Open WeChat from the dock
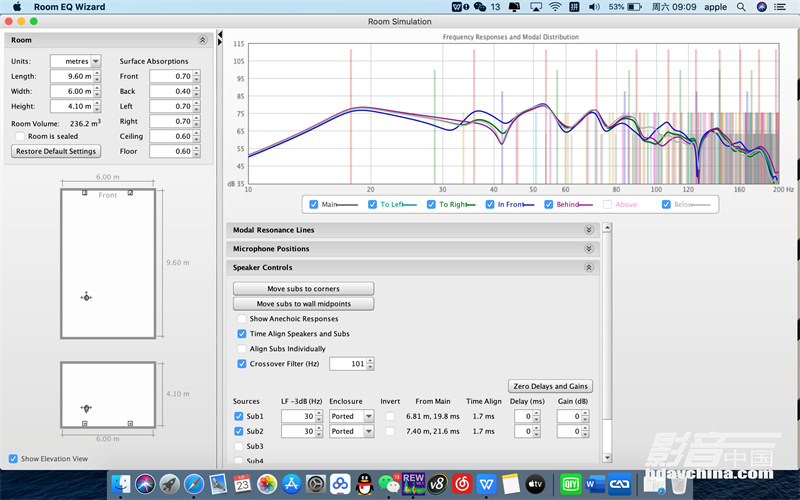Image resolution: width=800 pixels, height=500 pixels. coord(389,484)
